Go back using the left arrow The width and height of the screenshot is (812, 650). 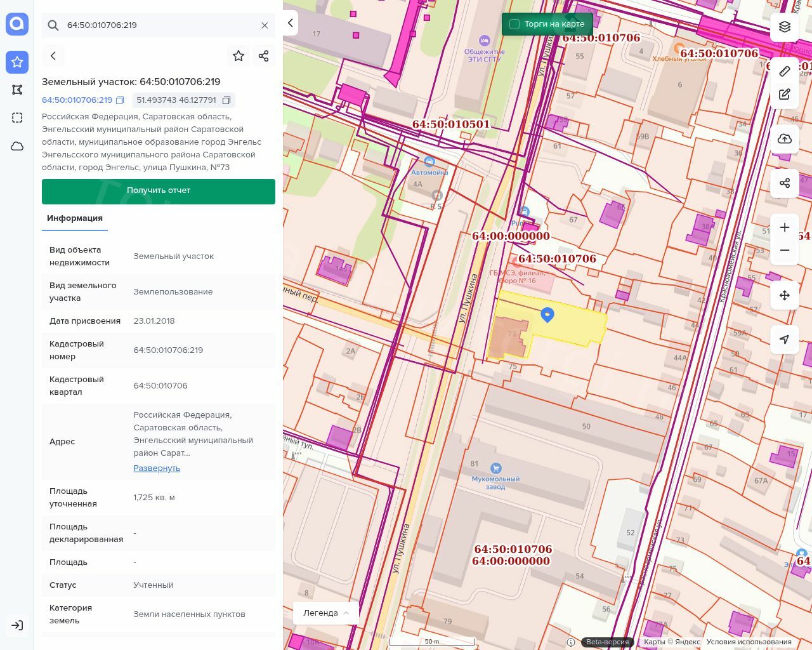tap(53, 56)
